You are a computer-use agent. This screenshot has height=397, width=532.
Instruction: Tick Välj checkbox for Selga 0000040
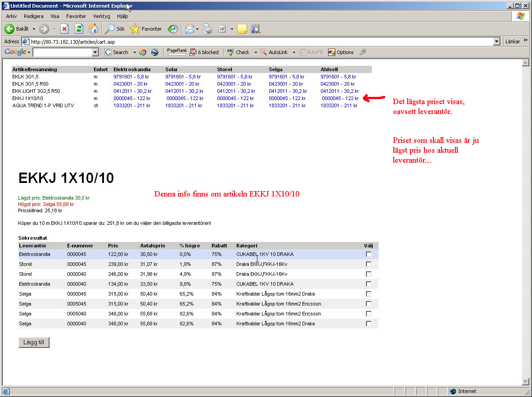coord(369,324)
